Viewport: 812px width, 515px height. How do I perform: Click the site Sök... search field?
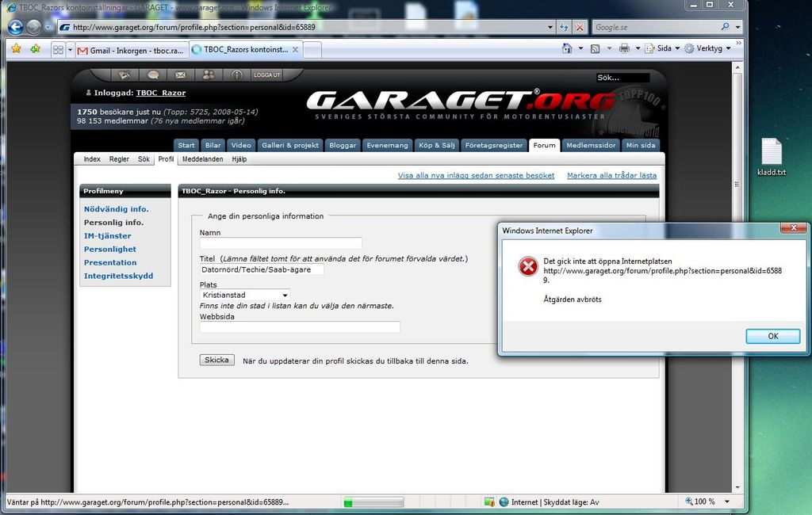point(622,78)
